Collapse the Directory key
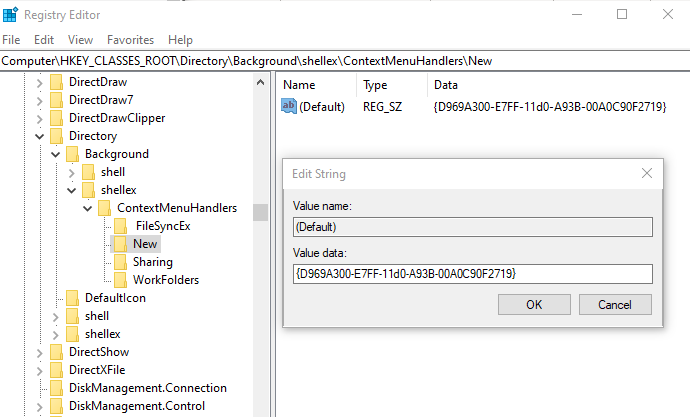This screenshot has width=690, height=417. (x=40, y=136)
